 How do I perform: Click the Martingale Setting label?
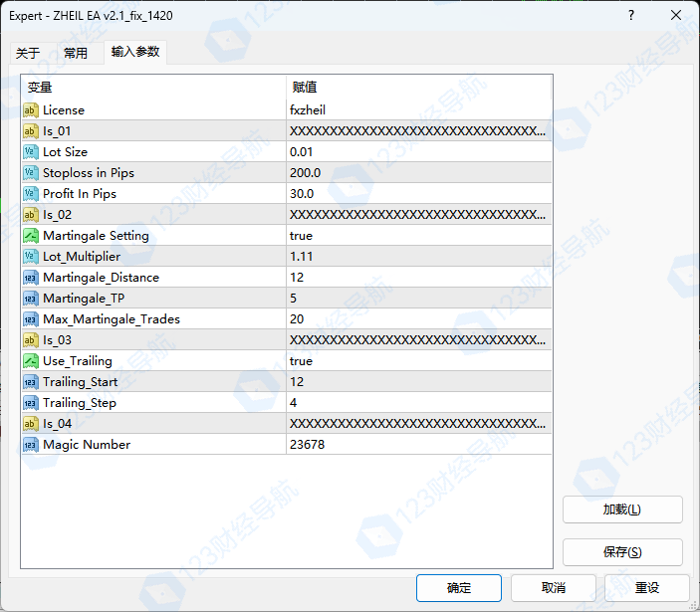coord(96,236)
